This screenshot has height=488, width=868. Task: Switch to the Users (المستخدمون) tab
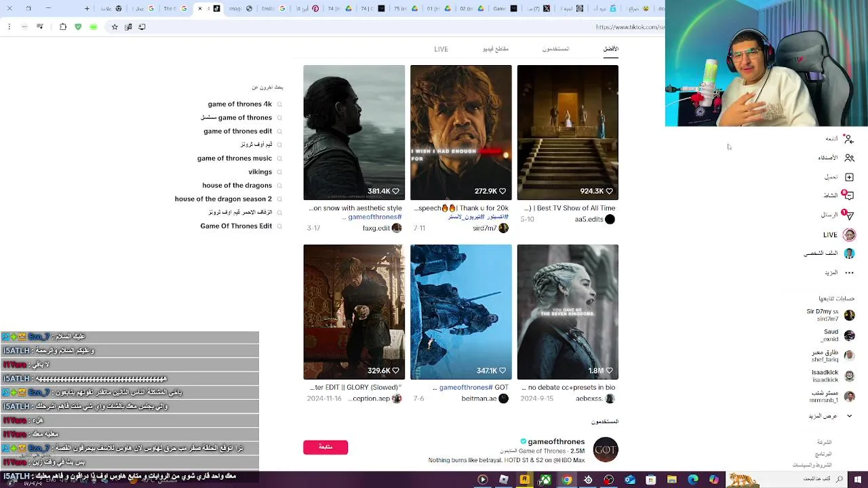click(555, 49)
